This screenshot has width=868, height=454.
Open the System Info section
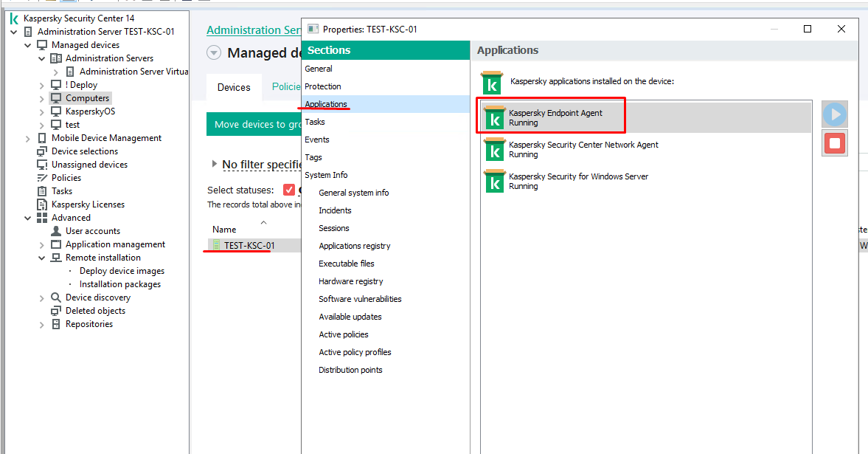(x=386, y=175)
